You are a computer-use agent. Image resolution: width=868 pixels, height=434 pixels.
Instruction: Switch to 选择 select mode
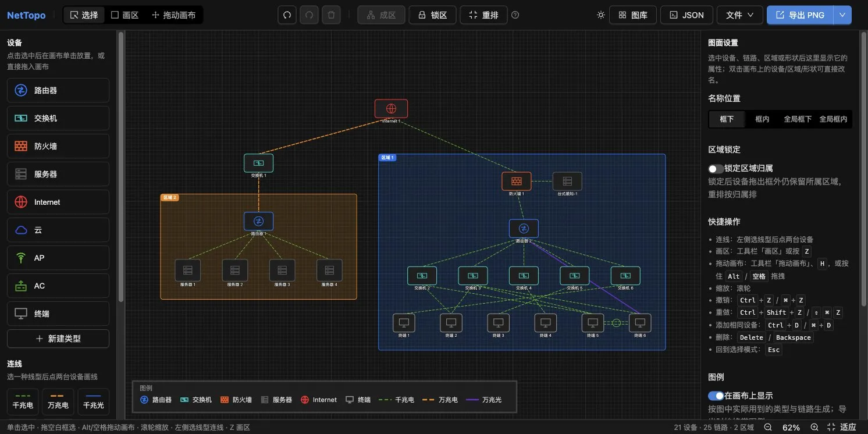click(x=84, y=15)
